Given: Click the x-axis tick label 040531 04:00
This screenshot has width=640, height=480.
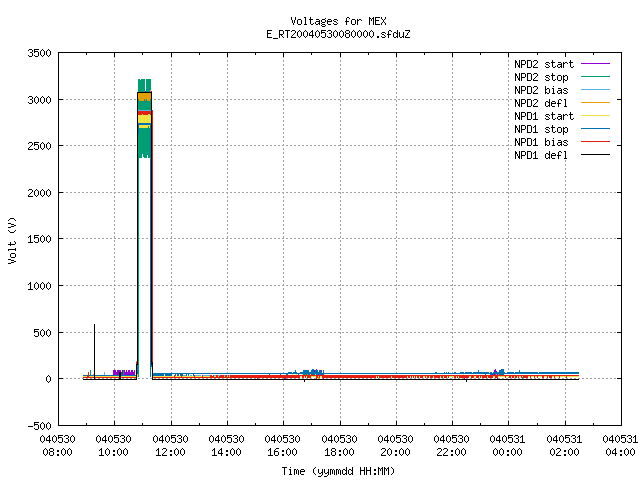Looking at the screenshot, I should [620, 446].
